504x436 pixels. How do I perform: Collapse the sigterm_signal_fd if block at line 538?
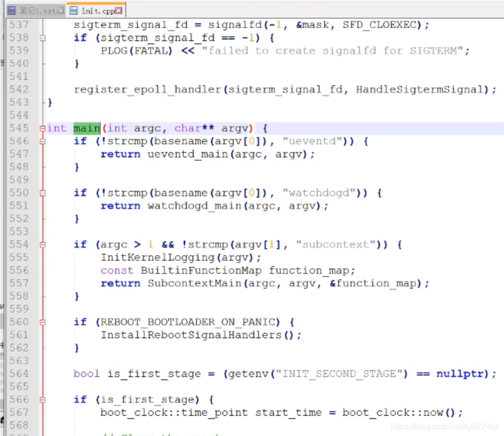pyautogui.click(x=42, y=38)
